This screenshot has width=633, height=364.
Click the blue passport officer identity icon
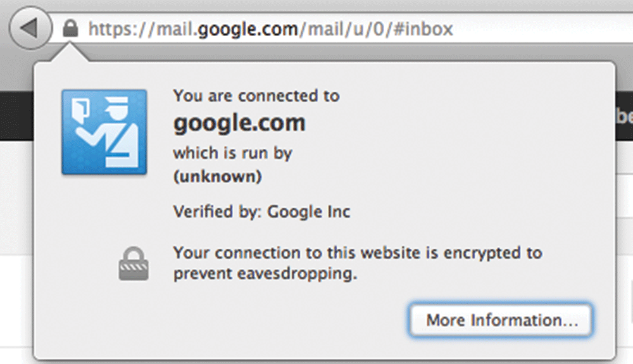click(x=104, y=132)
